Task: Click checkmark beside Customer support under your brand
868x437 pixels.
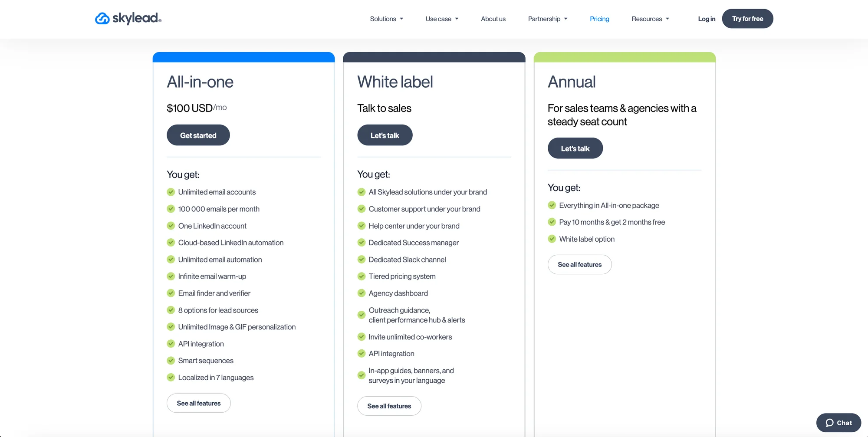Action: click(x=362, y=209)
